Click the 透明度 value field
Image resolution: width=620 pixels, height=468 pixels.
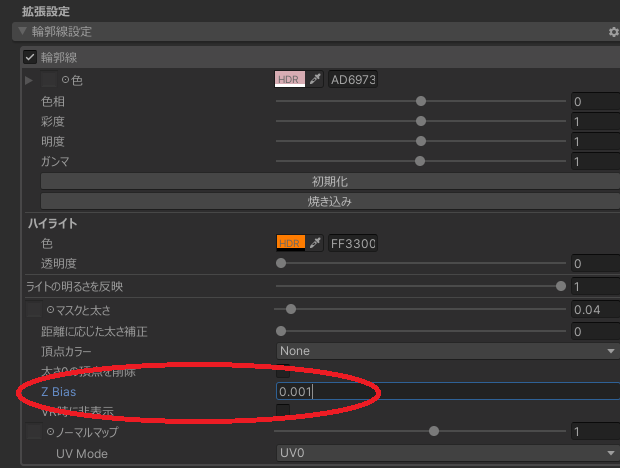(x=595, y=263)
